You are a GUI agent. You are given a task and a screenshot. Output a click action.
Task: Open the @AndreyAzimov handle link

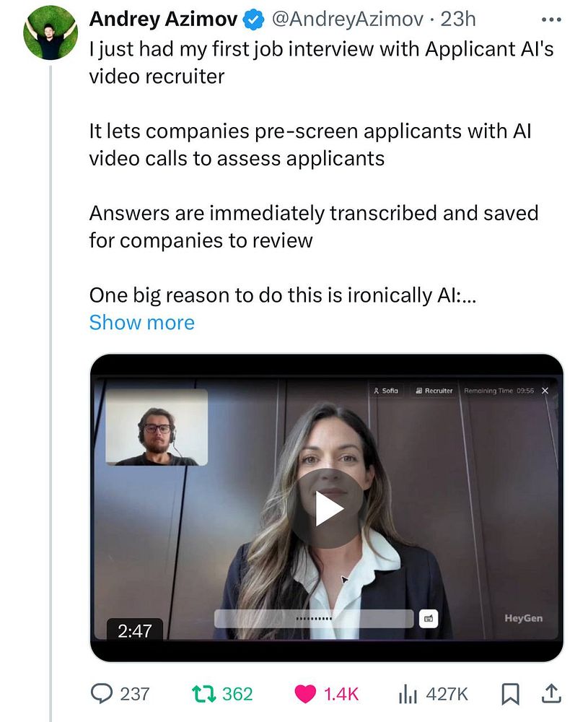[348, 19]
